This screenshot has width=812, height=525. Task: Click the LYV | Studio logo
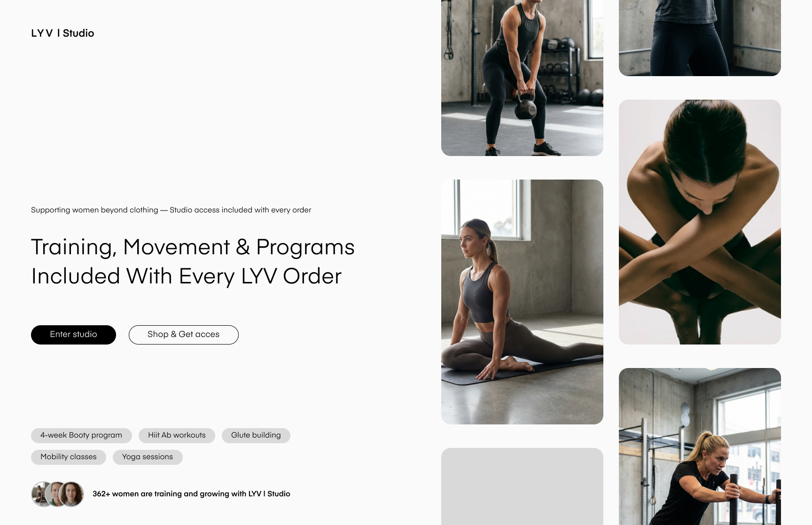pyautogui.click(x=62, y=33)
